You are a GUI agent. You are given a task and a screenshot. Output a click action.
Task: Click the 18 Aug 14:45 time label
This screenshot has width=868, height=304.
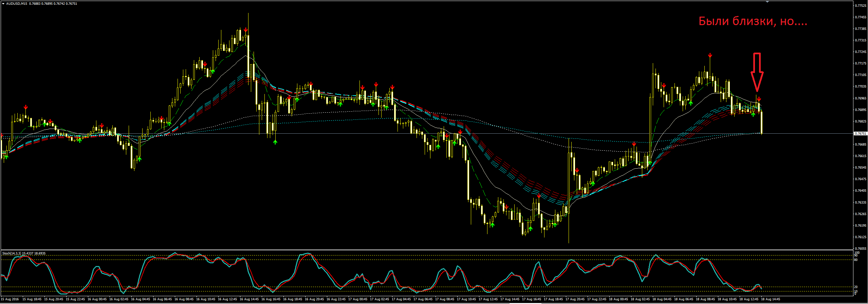click(x=771, y=299)
